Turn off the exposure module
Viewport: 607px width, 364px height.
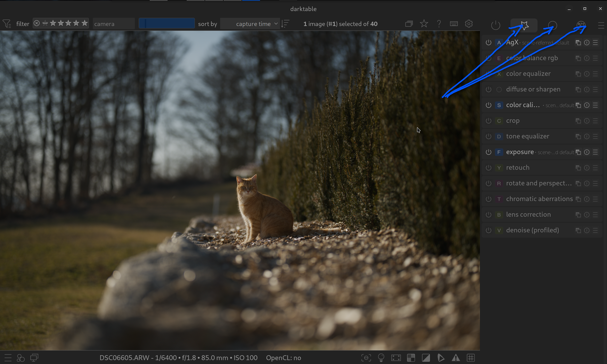point(488,152)
